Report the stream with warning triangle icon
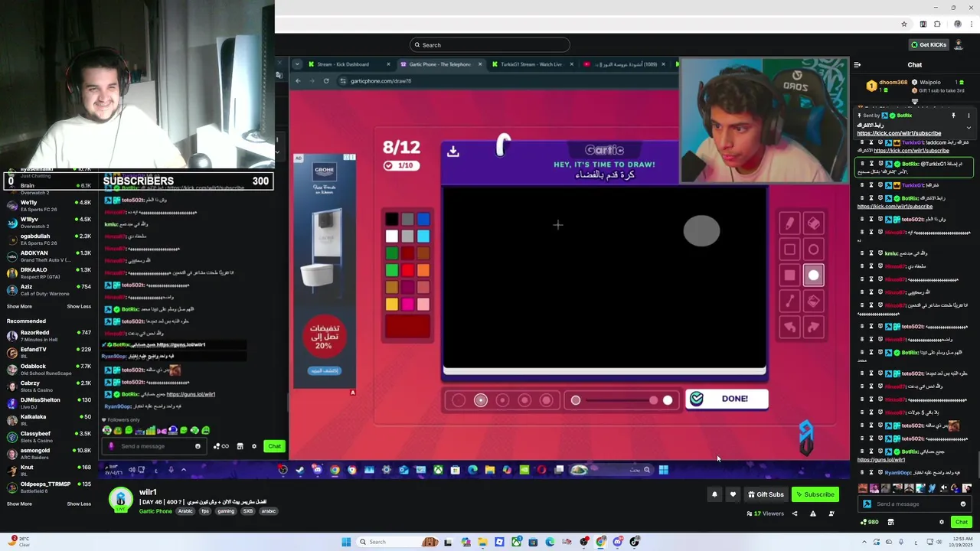980x551 pixels. (x=813, y=514)
